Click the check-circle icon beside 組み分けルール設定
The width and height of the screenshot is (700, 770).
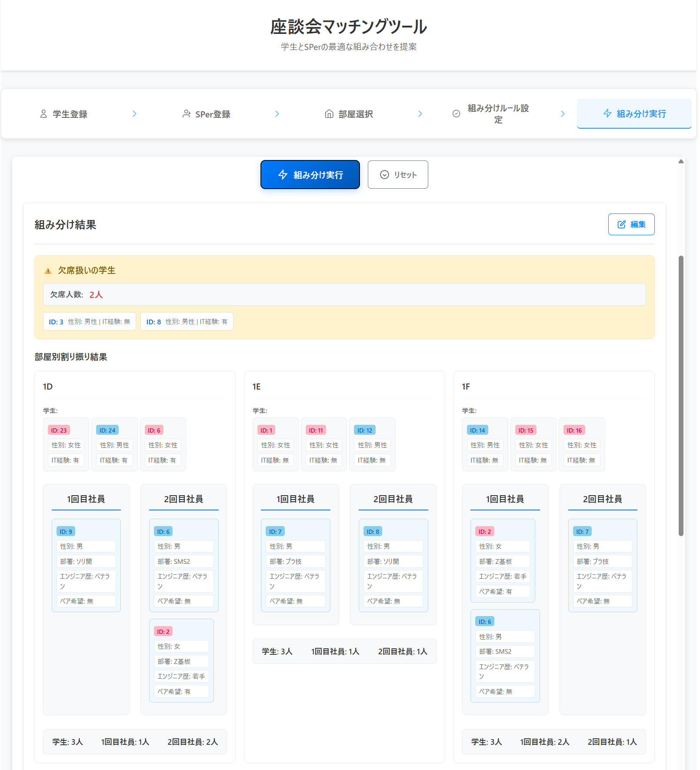click(x=456, y=114)
